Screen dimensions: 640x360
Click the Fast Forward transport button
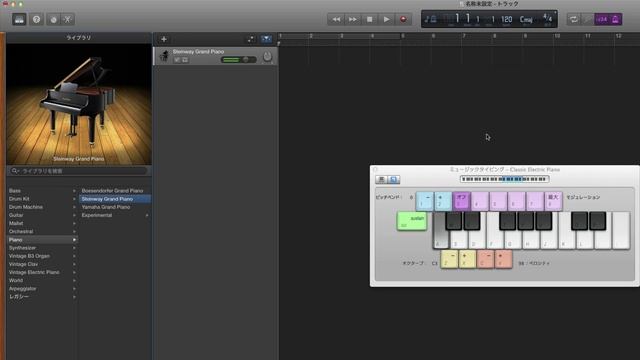353,19
